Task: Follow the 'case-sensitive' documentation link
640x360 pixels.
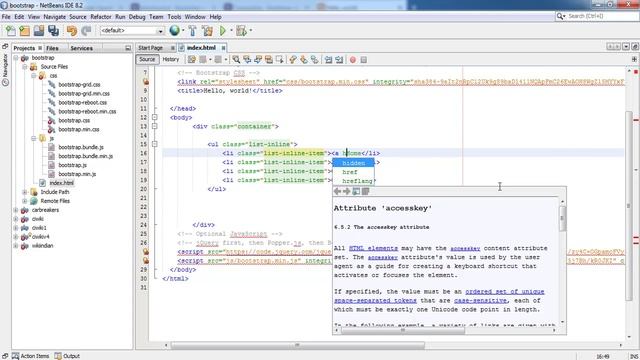Action: point(480,300)
